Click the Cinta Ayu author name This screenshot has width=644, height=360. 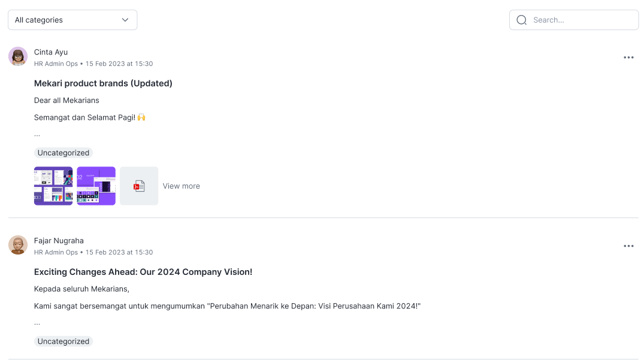[x=51, y=52]
